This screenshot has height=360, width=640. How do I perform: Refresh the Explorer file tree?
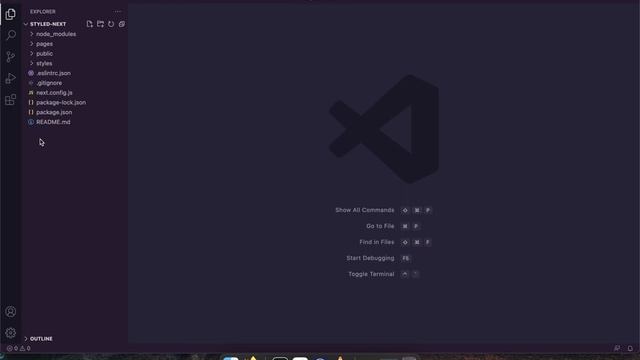[111, 24]
